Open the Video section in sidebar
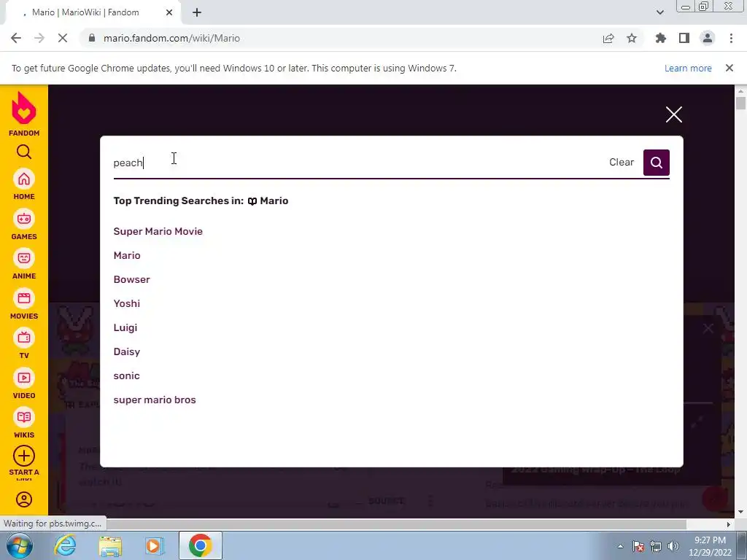Viewport: 747px width, 560px height. pos(24,383)
